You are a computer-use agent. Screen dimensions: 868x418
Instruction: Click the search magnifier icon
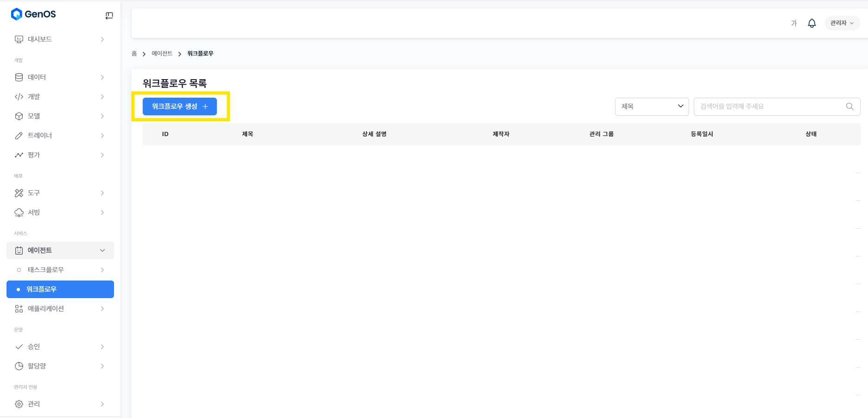point(849,106)
